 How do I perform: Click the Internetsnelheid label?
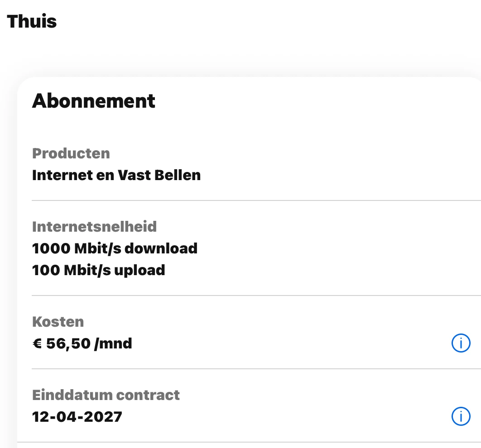94,226
